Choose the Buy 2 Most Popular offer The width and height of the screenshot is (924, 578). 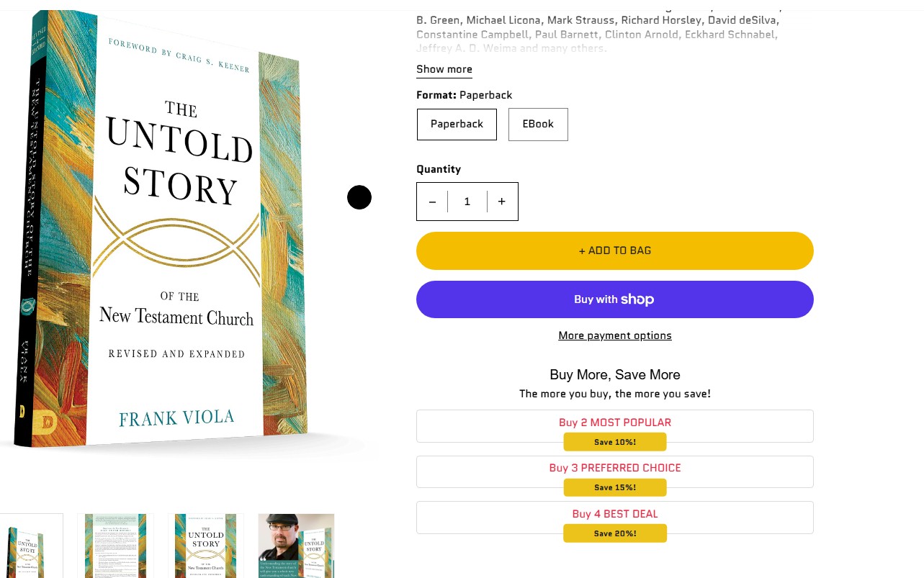pos(615,423)
